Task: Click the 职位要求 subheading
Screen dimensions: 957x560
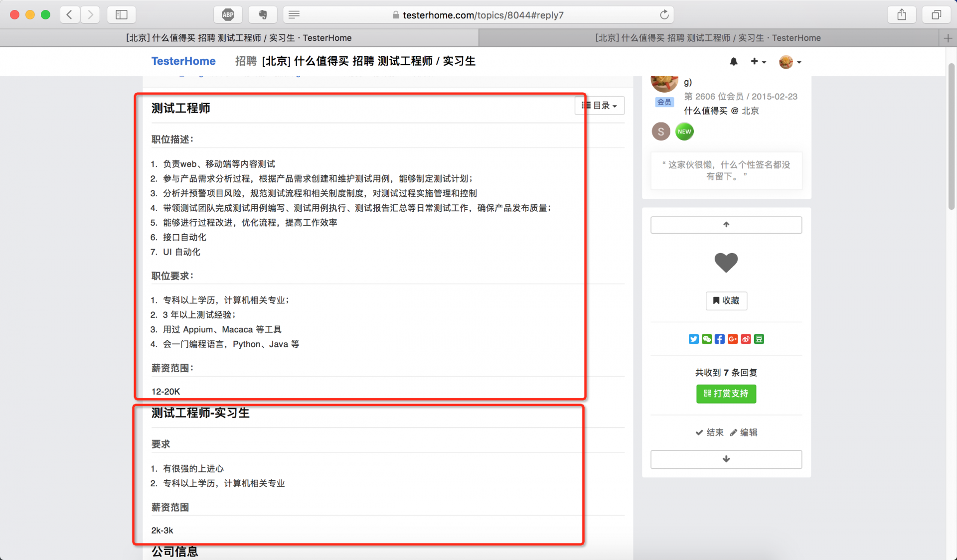Action: coord(172,276)
